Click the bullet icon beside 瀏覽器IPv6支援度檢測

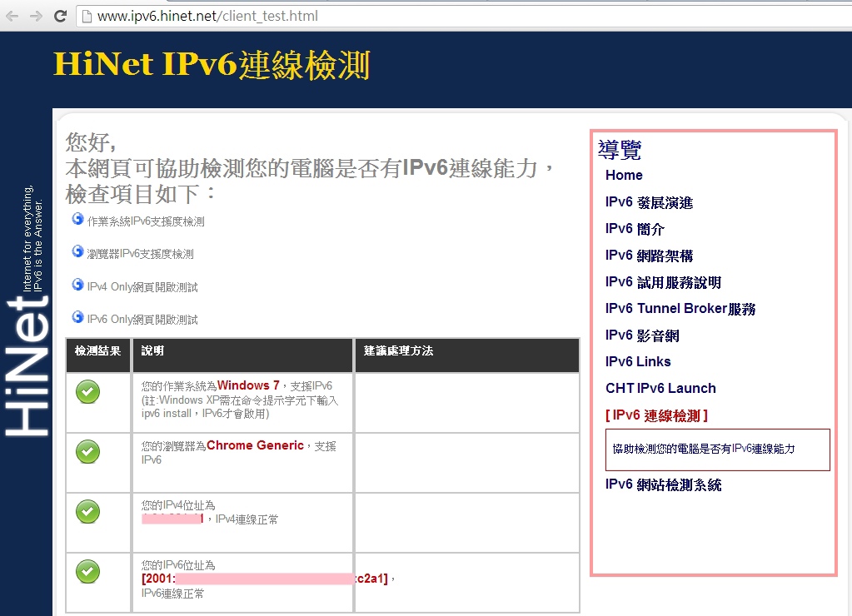point(77,251)
